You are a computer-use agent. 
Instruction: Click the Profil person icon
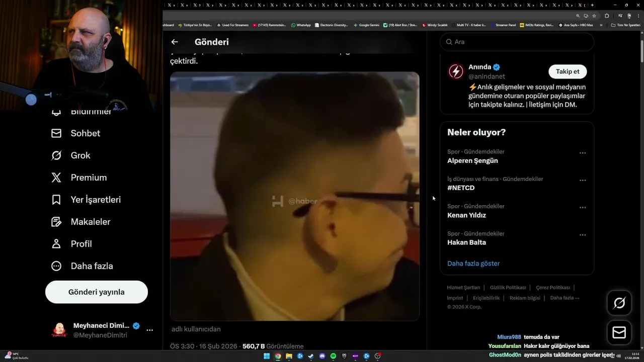[x=56, y=244]
